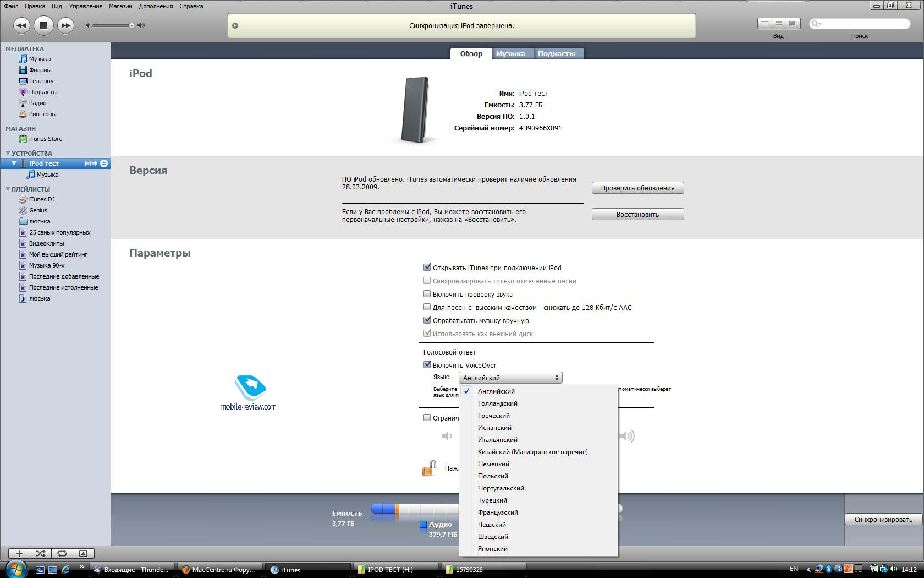Show artwork viewer button
This screenshot has height=578, width=924.
[x=84, y=553]
